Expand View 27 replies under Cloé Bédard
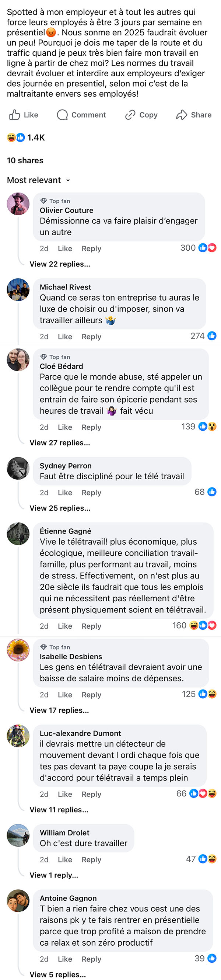 click(x=60, y=443)
